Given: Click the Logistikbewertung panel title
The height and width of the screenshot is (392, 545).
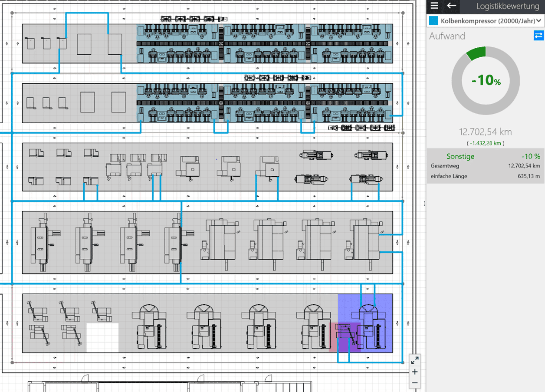Looking at the screenshot, I should click(507, 6).
